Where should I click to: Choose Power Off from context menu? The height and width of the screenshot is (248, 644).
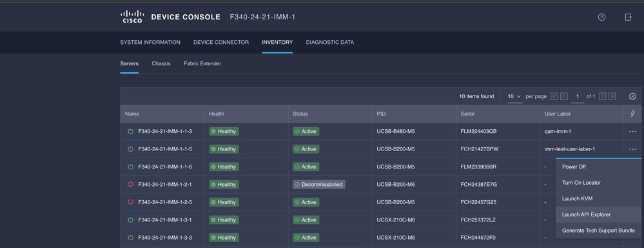tap(598, 167)
